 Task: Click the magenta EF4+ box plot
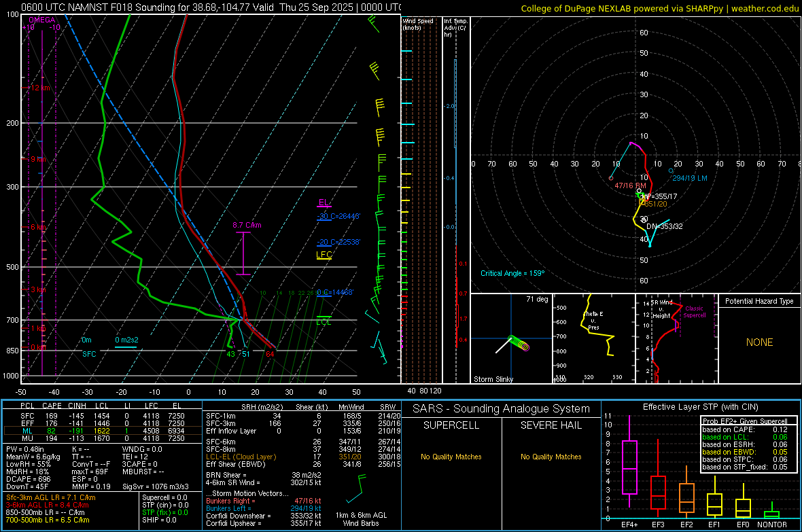point(629,461)
